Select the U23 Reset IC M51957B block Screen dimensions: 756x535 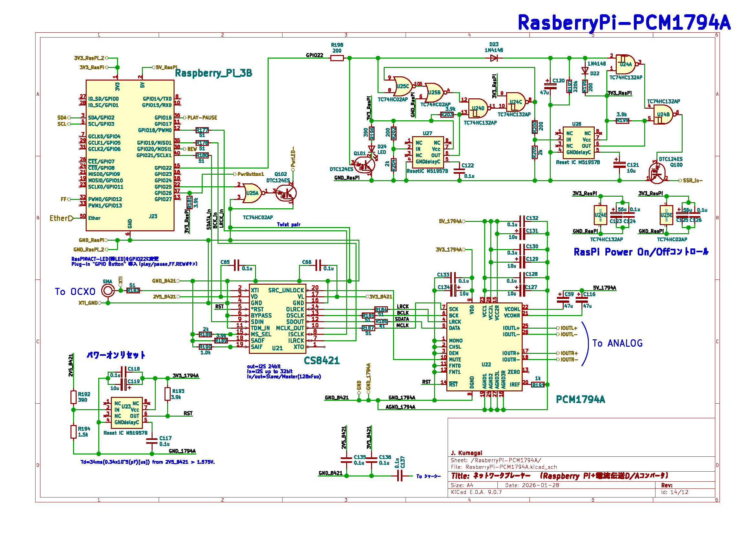[x=126, y=413]
